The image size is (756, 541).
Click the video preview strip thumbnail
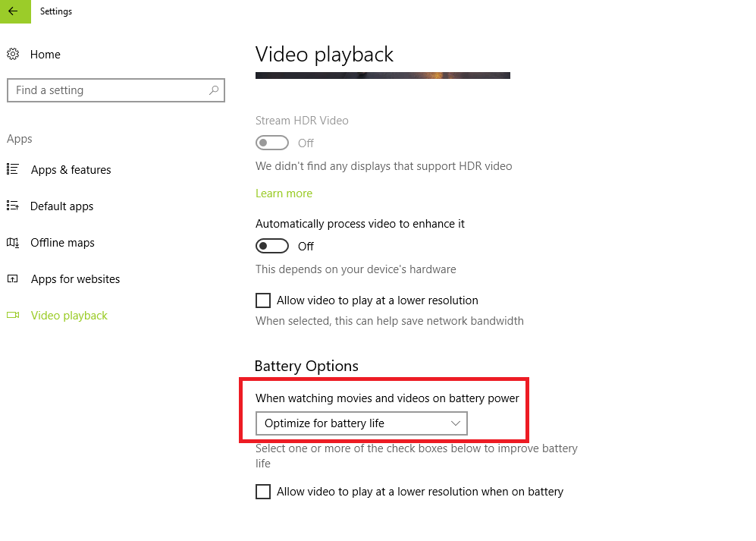tap(382, 74)
